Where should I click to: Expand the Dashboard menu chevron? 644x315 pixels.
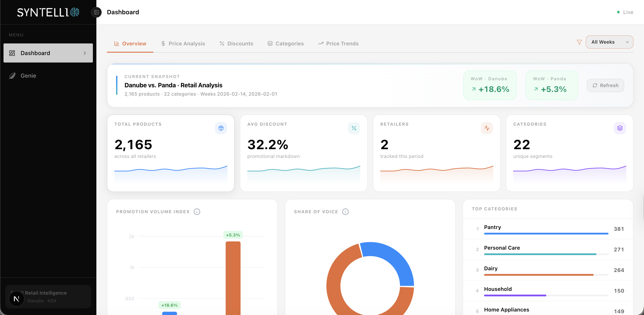(85, 53)
